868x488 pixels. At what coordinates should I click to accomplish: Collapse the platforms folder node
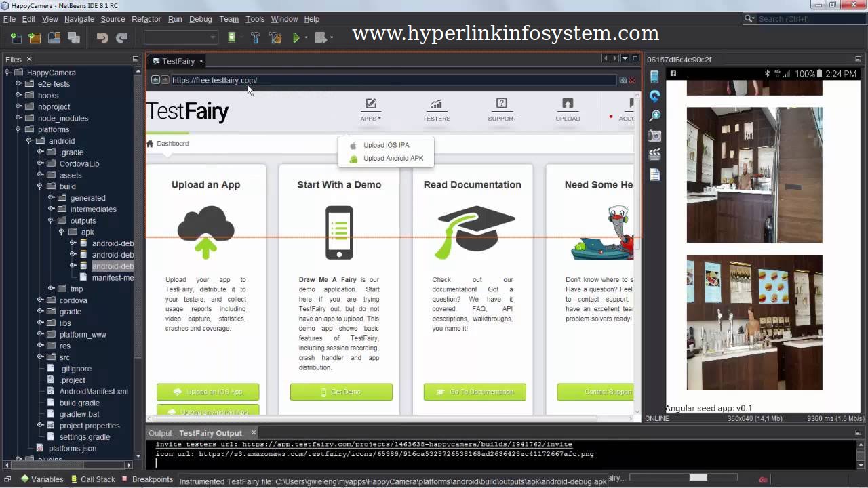(x=19, y=129)
